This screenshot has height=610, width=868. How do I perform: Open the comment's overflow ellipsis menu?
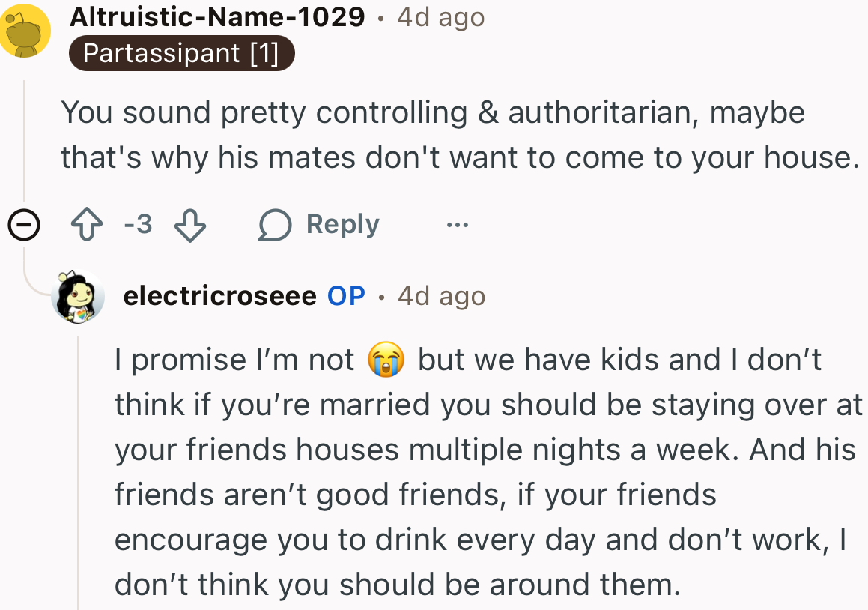(x=457, y=223)
